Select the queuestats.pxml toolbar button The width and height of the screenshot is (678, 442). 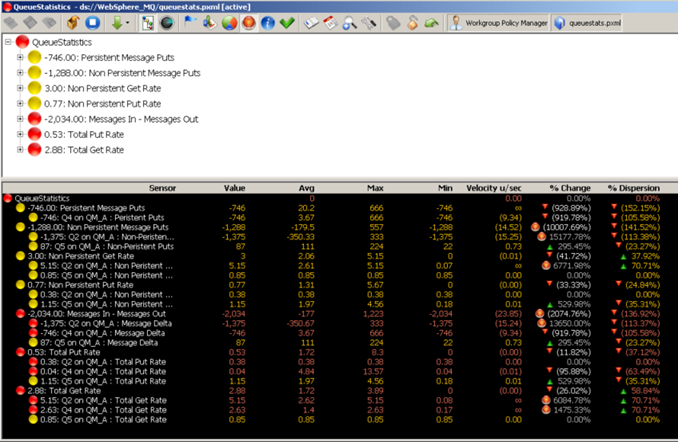[588, 23]
